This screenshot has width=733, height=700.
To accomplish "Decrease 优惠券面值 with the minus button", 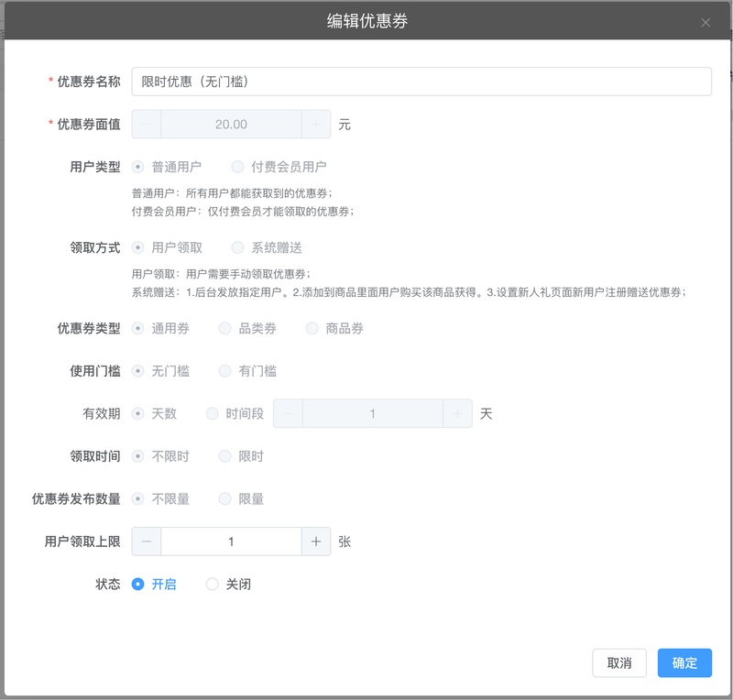I will point(147,125).
